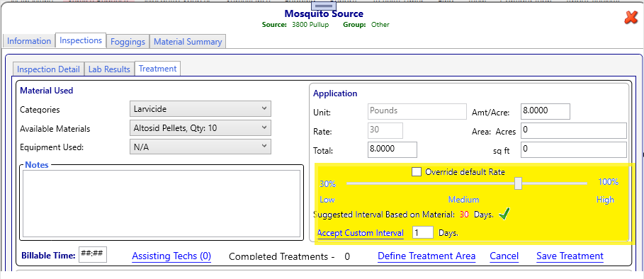The image size is (644, 279).
Task: Click the Total field showing 8.0000
Action: click(392, 149)
